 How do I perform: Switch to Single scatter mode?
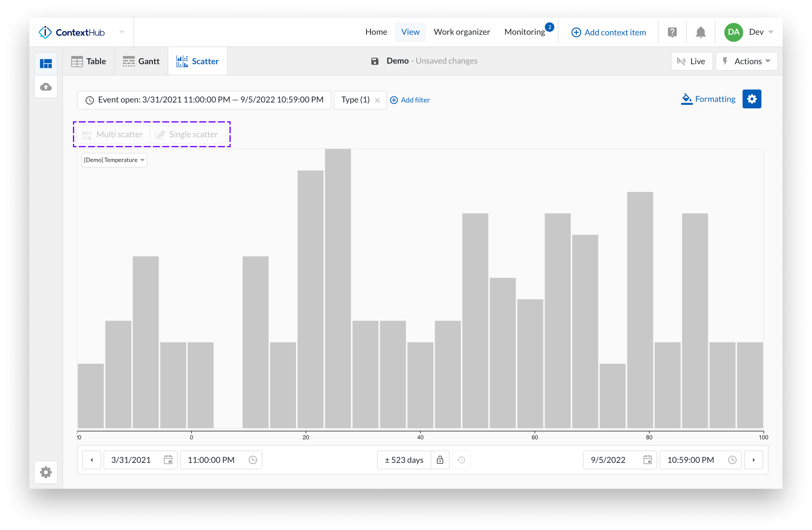coord(187,135)
